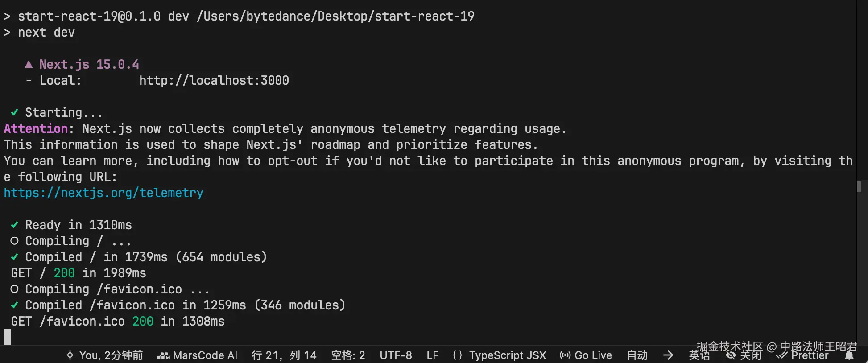Click the git blame commit icon
The image size is (868, 363).
coord(70,355)
